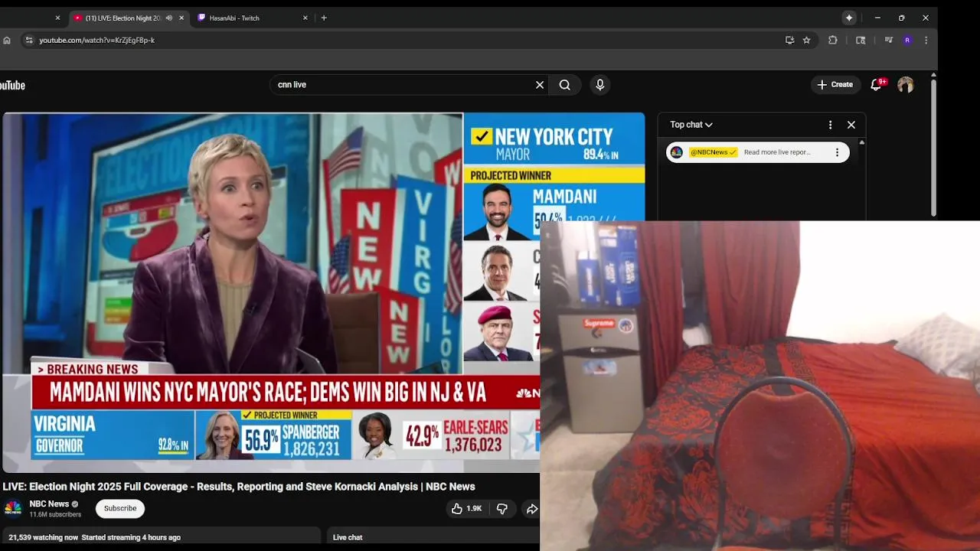980x551 pixels.
Task: Open pinned NBCNews message menu
Action: [x=837, y=152]
